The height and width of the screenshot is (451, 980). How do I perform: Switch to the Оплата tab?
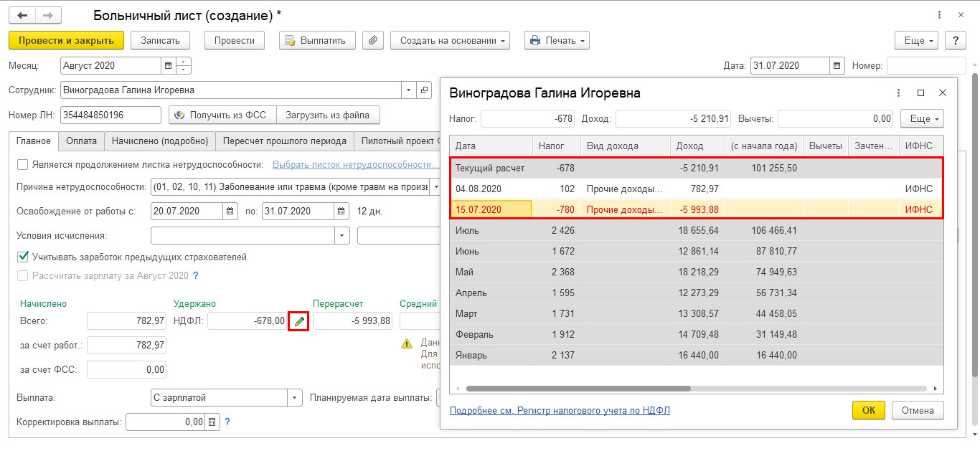click(x=81, y=141)
